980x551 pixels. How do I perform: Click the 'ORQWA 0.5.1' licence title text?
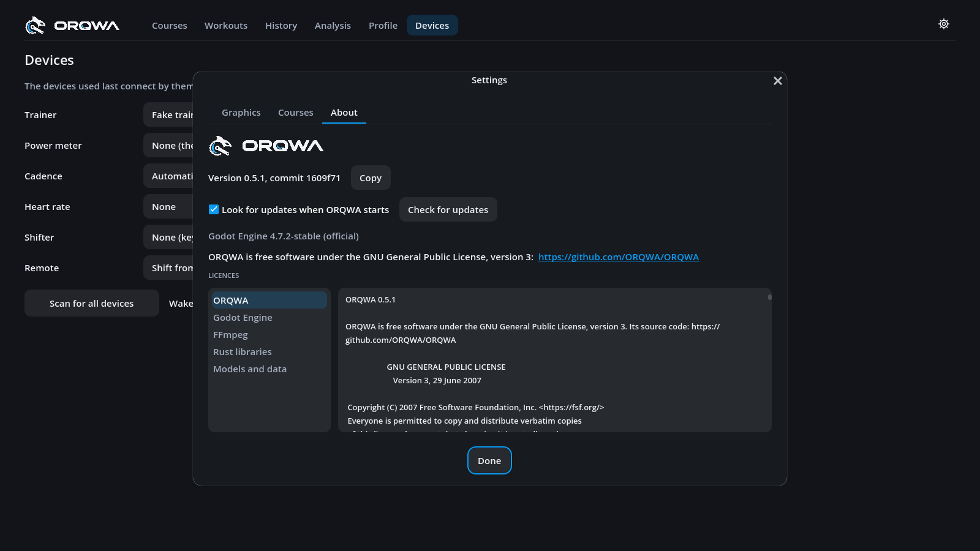click(x=371, y=300)
